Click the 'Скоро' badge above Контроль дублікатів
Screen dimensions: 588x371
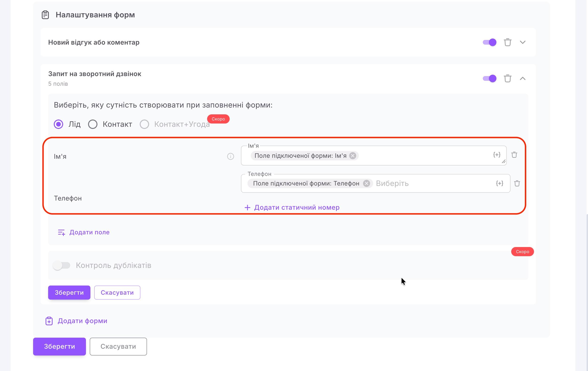522,251
